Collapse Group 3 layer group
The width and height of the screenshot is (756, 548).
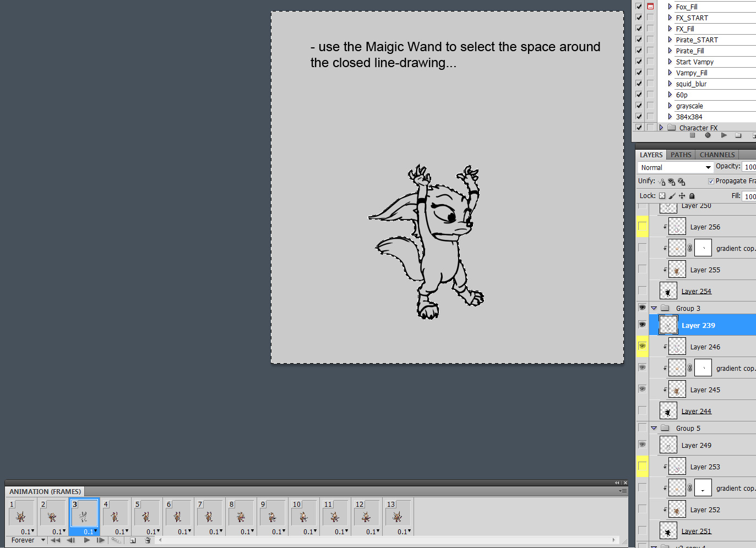pos(654,308)
